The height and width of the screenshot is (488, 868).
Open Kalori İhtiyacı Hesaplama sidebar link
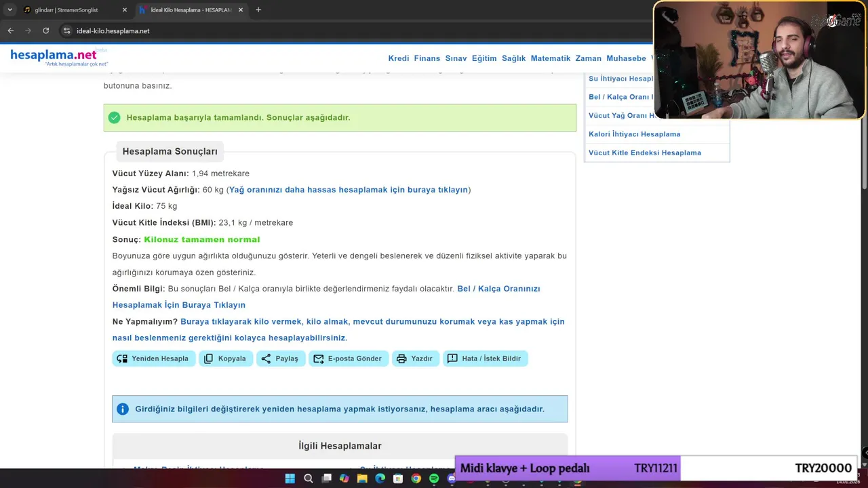pyautogui.click(x=634, y=134)
